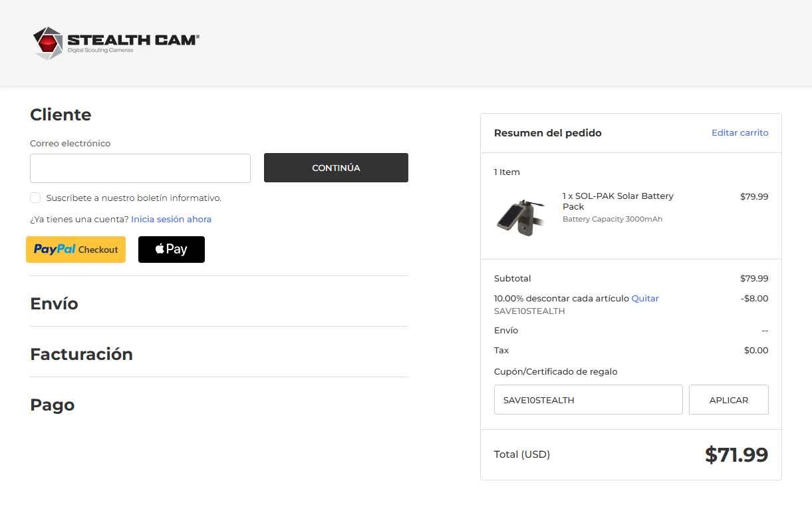The height and width of the screenshot is (521, 812).
Task: Choose the Apple Pay button
Action: point(172,250)
